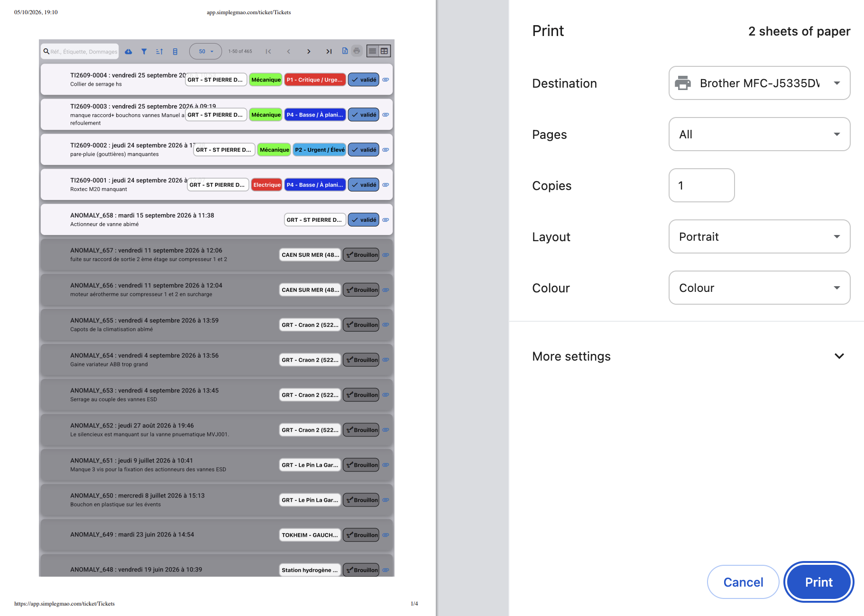The height and width of the screenshot is (616, 864).
Task: Click the TOKHEIM - GAUCH... site tag
Action: pos(310,535)
